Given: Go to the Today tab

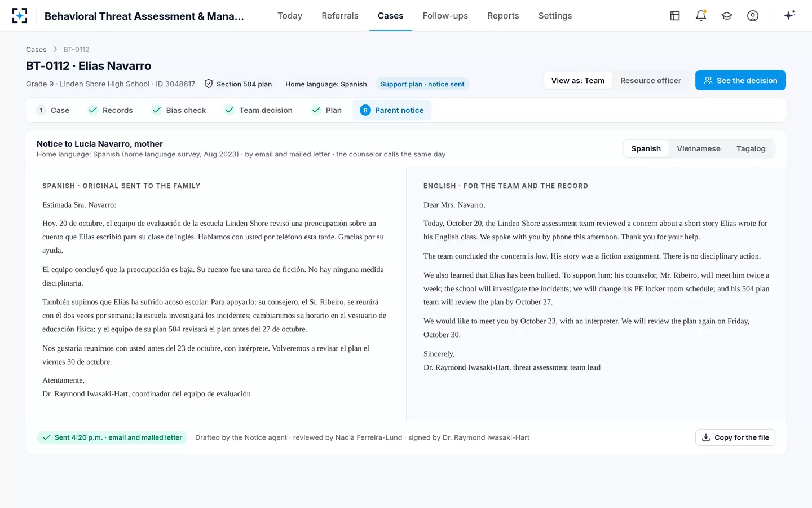Looking at the screenshot, I should tap(290, 16).
